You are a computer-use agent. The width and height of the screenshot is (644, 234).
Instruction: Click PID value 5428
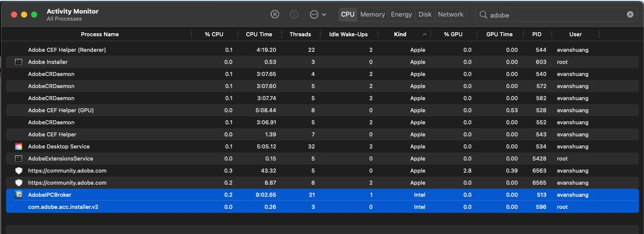[540, 159]
